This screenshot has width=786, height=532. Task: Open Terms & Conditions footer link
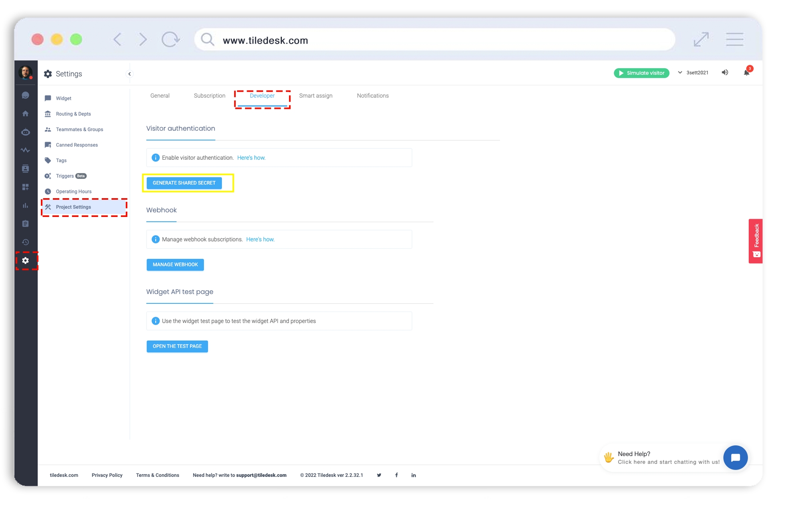coord(157,475)
